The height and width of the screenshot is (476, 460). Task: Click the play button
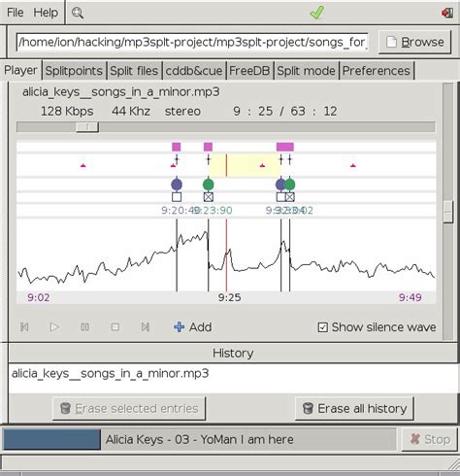pos(54,327)
